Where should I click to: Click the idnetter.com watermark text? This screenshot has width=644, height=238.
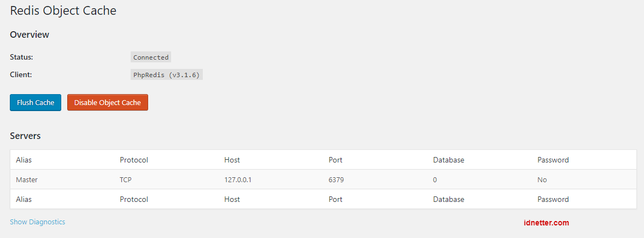(x=546, y=223)
